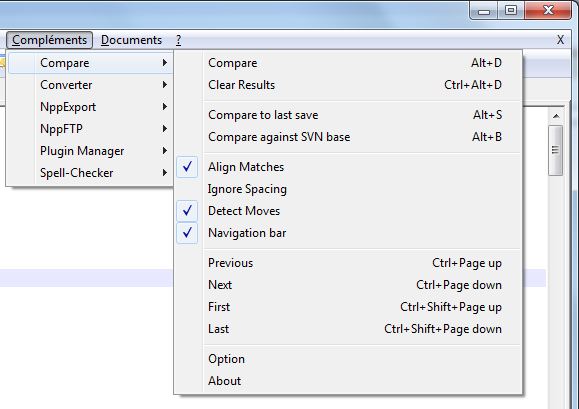Expand the Spell-Checker submenu
Screen dimensions: 579x409
90,173
